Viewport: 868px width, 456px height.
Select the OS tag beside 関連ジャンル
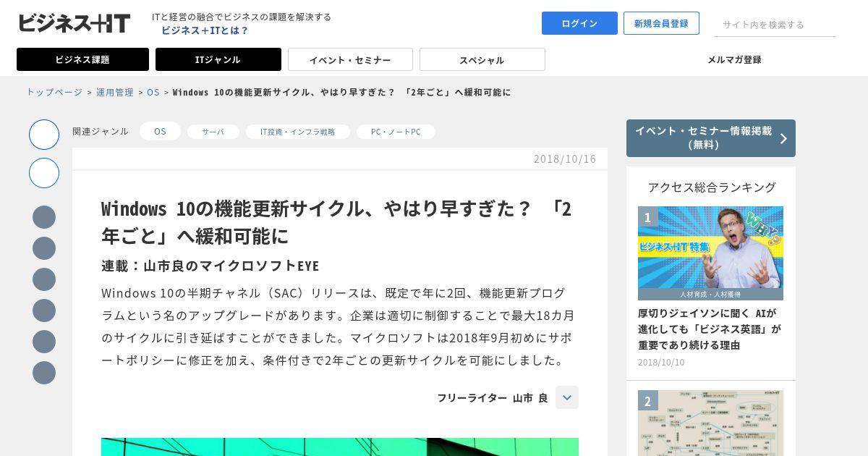160,131
